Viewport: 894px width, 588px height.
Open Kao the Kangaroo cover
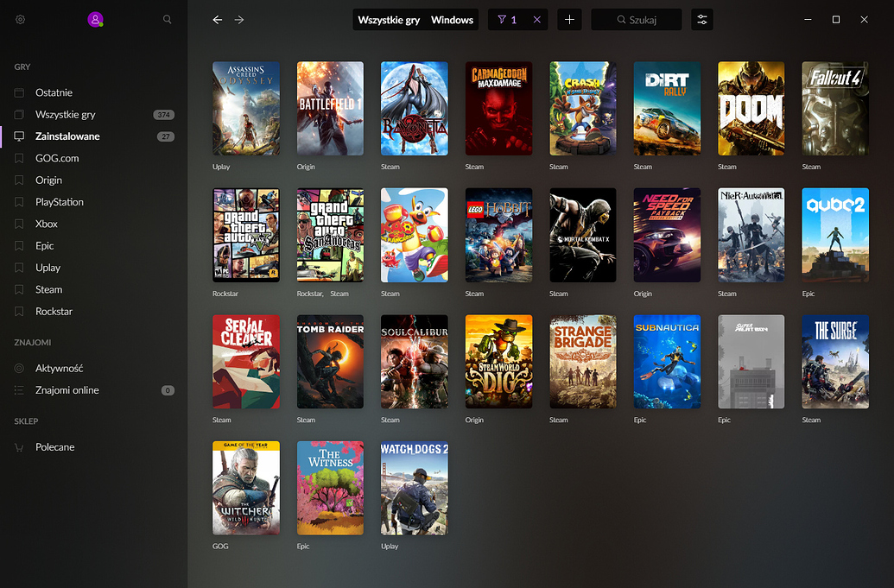pos(415,235)
